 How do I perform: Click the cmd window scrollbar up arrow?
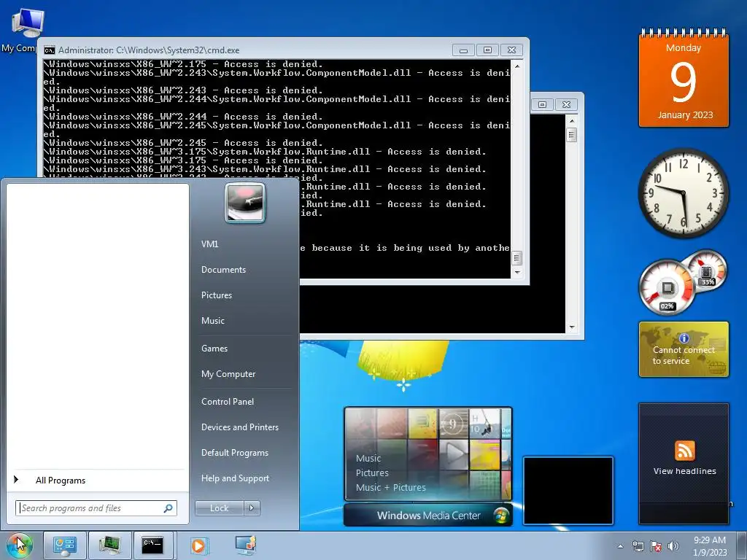click(517, 66)
